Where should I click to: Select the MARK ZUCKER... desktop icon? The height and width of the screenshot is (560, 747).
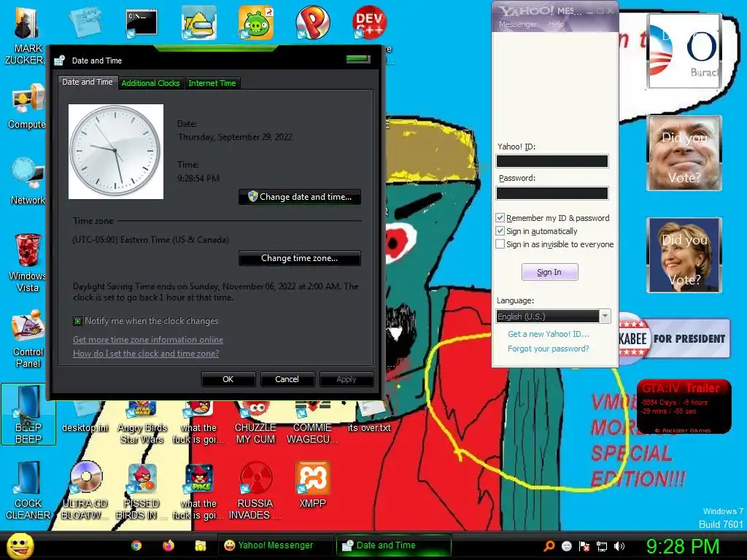coord(26,34)
